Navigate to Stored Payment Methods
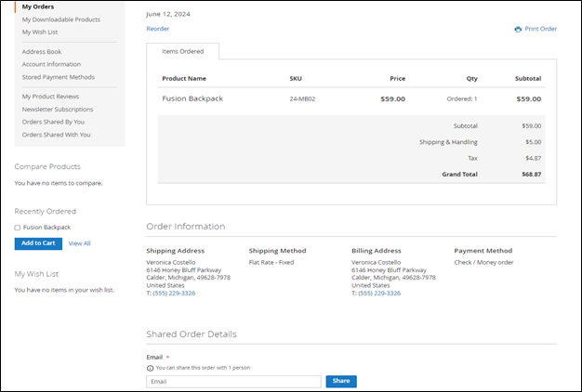Viewport: 582px width, 392px height. coord(59,77)
